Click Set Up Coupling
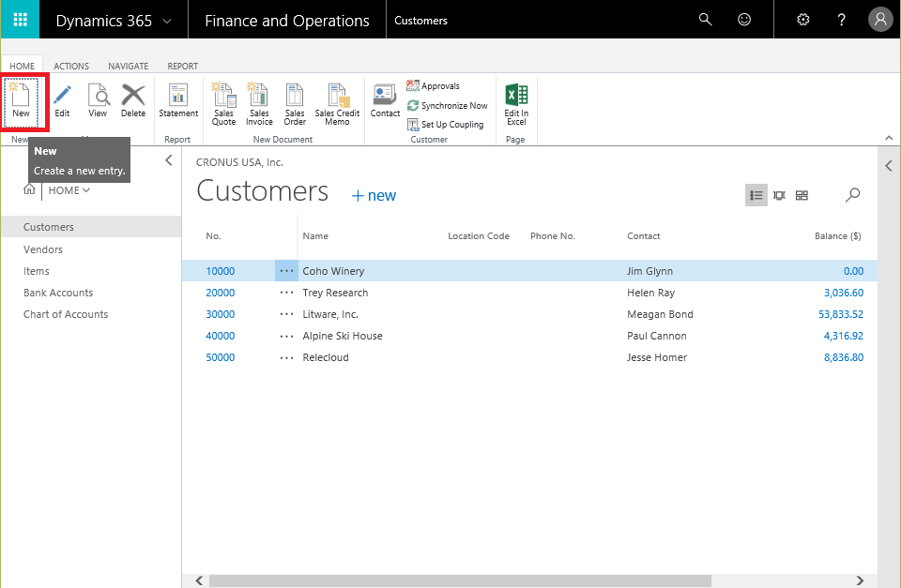901x588 pixels. pyautogui.click(x=445, y=125)
